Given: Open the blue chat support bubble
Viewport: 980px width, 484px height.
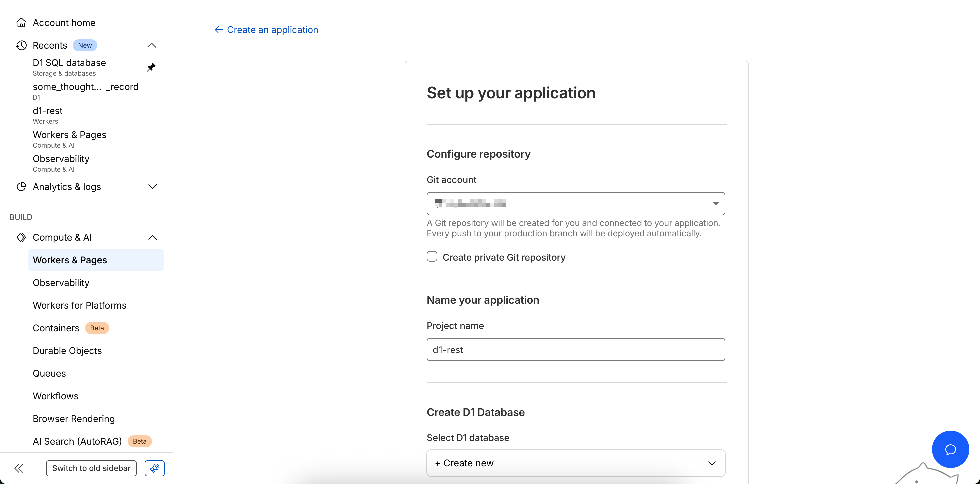Looking at the screenshot, I should click(x=950, y=449).
